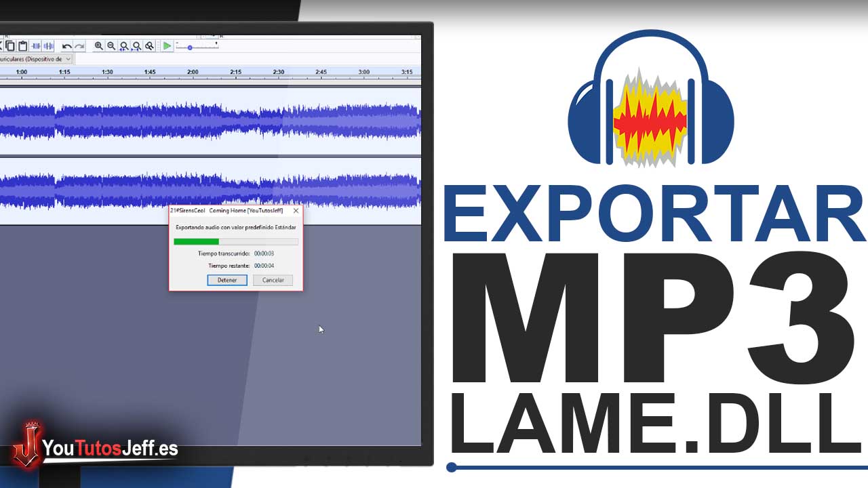Undo the last action with the Undo arrow
The image size is (868, 488).
(x=66, y=46)
